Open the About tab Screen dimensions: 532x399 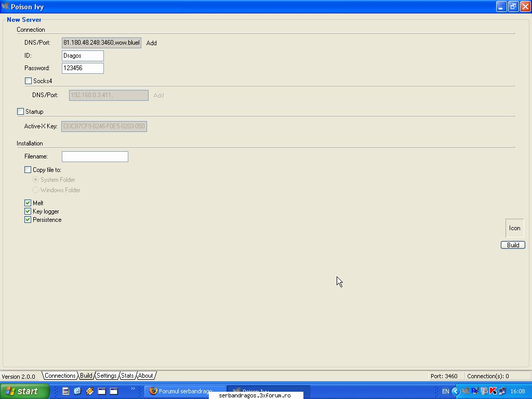[x=145, y=376]
